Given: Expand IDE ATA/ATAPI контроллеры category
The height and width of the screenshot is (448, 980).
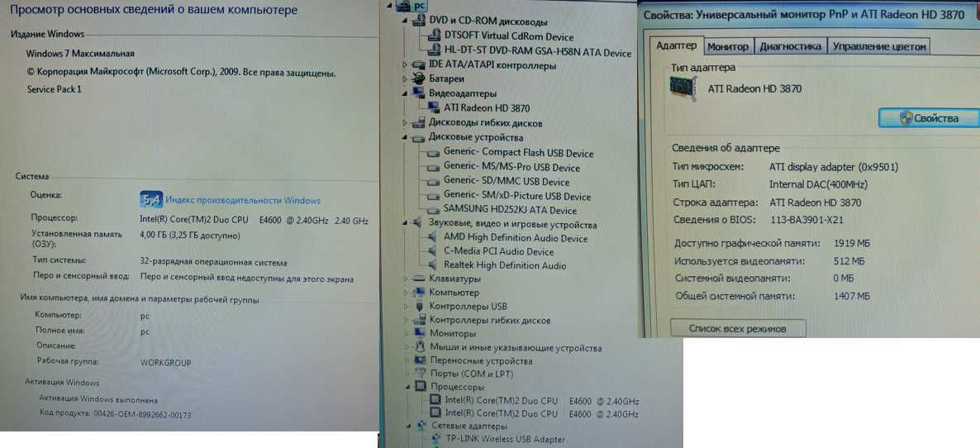Looking at the screenshot, I should coord(406,65).
